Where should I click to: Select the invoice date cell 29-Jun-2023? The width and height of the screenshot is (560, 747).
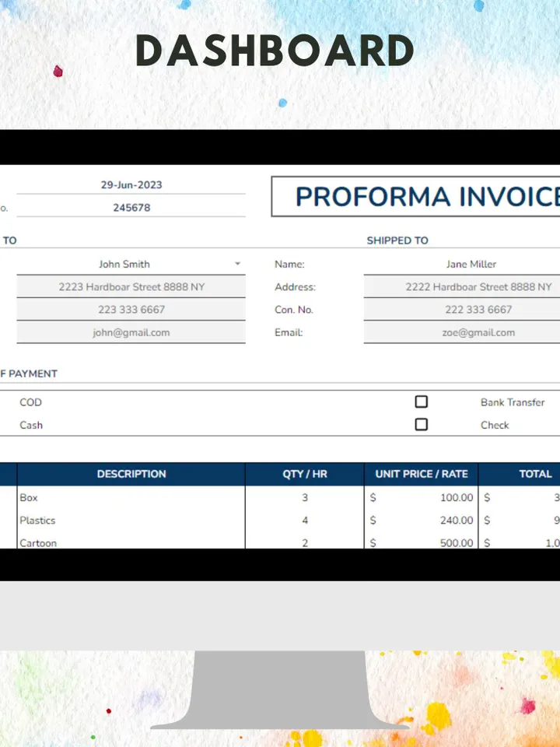(131, 185)
